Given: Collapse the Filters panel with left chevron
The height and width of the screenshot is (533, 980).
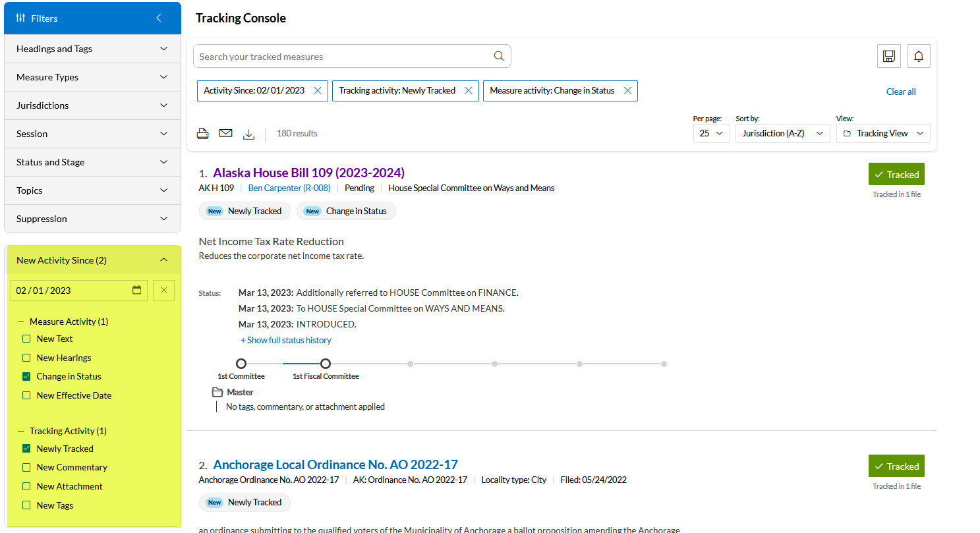Looking at the screenshot, I should (x=158, y=18).
